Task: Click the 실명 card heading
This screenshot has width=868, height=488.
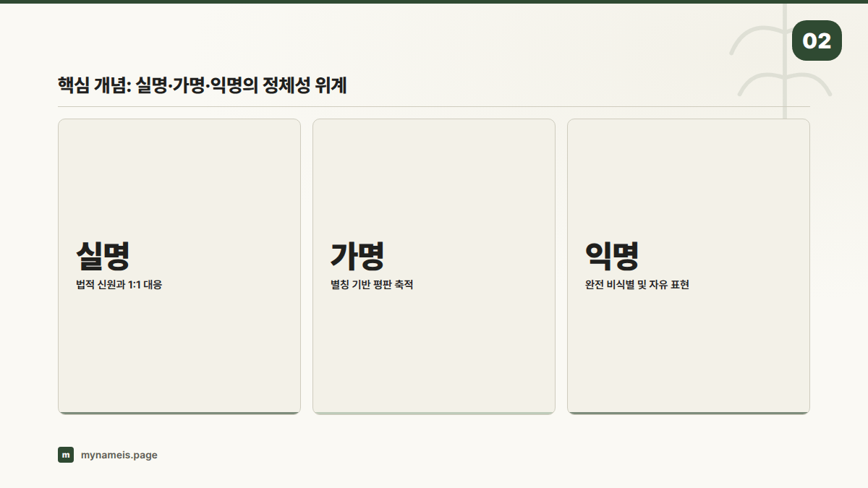Action: point(103,254)
